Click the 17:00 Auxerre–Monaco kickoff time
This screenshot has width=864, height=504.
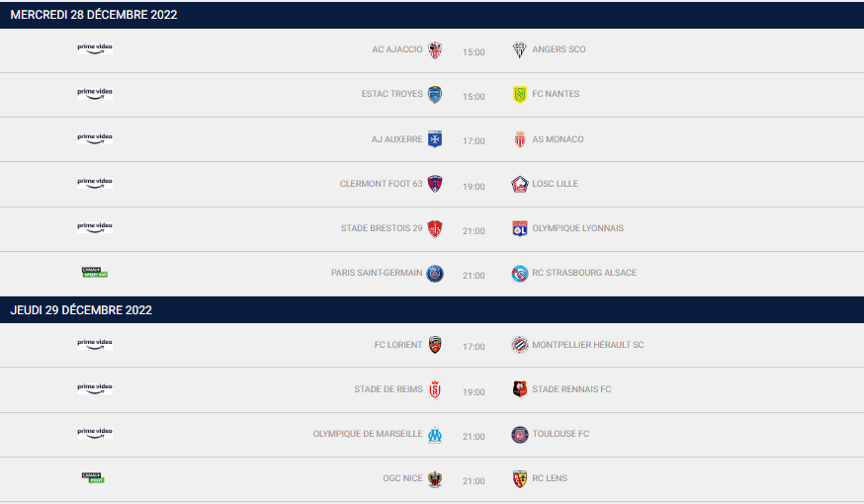tap(474, 141)
